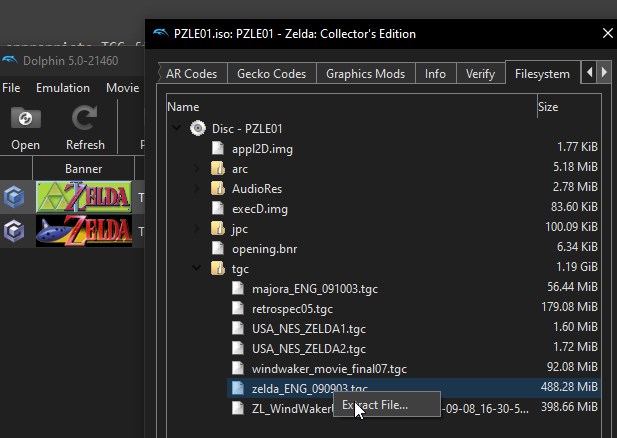Select USA_NES_ZELDA2.tgc file name

coord(309,349)
